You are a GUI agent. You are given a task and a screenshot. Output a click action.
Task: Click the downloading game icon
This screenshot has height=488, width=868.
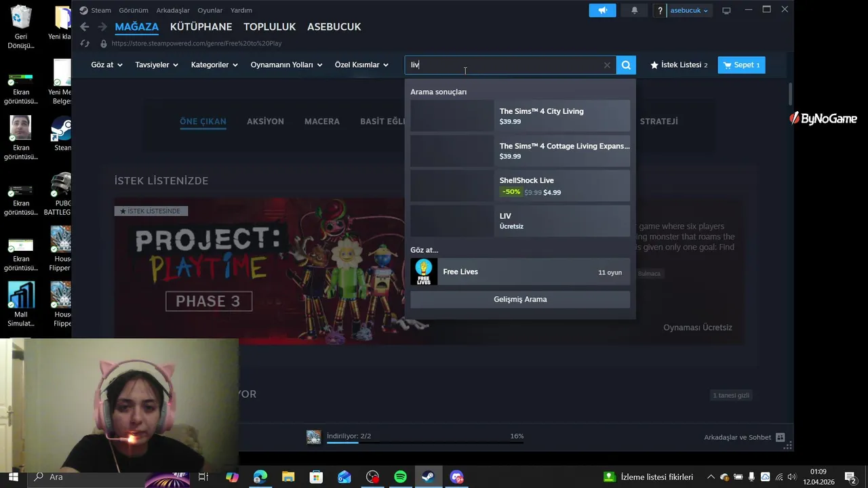pos(313,437)
